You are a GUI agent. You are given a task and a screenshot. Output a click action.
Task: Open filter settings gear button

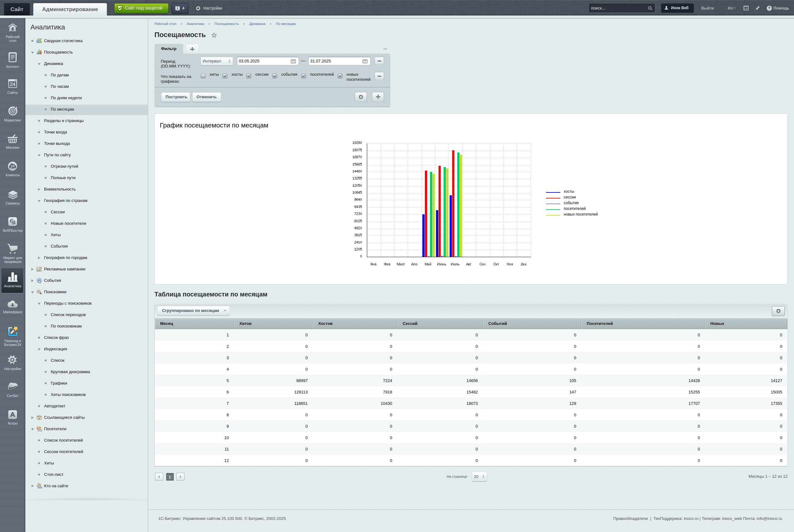[x=361, y=97]
